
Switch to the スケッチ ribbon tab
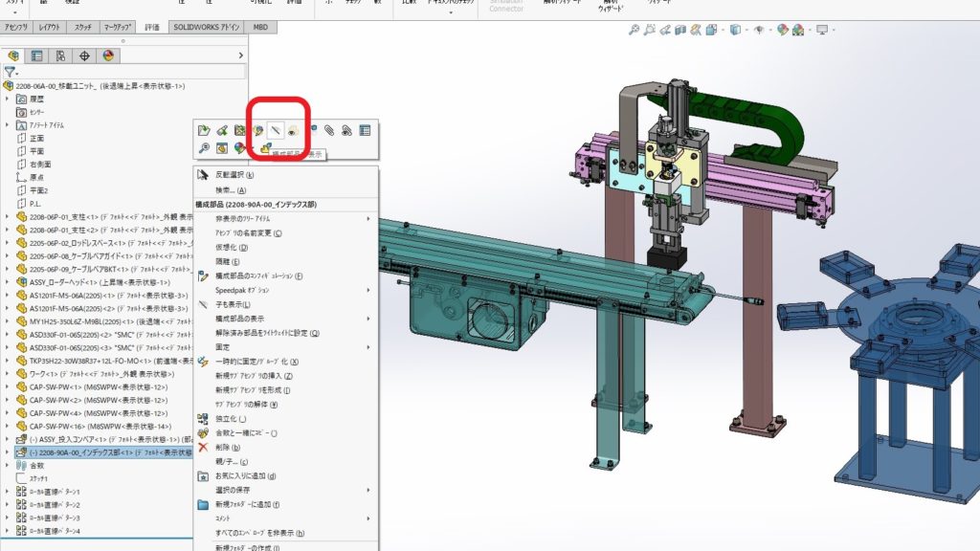pos(83,28)
